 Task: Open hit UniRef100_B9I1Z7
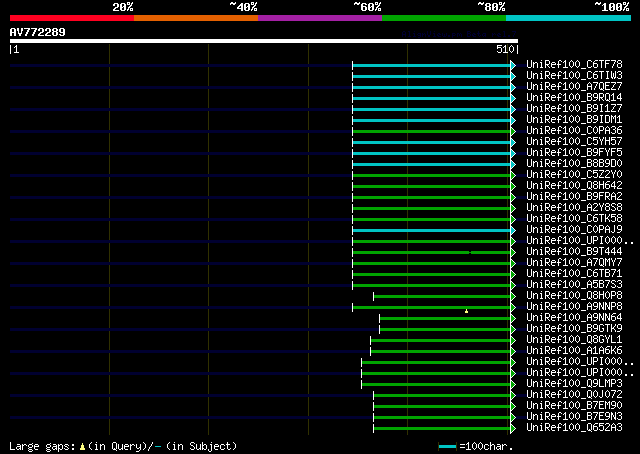click(574, 109)
